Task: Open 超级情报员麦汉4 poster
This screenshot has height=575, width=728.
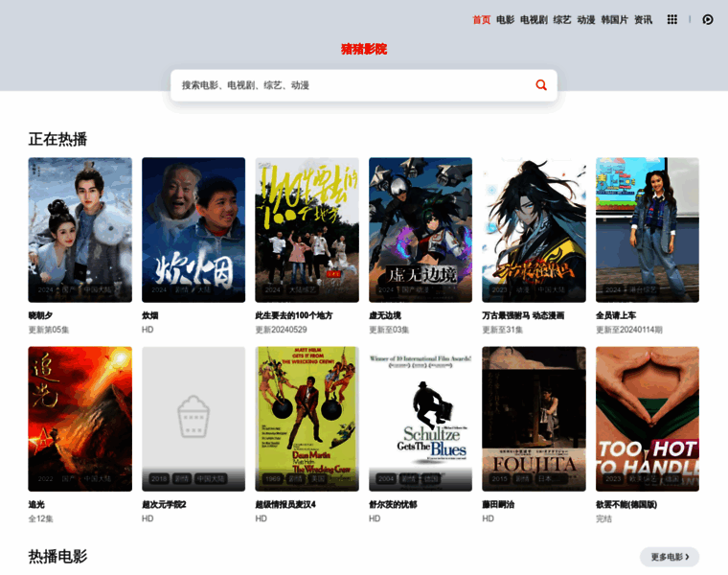Action: pos(307,419)
